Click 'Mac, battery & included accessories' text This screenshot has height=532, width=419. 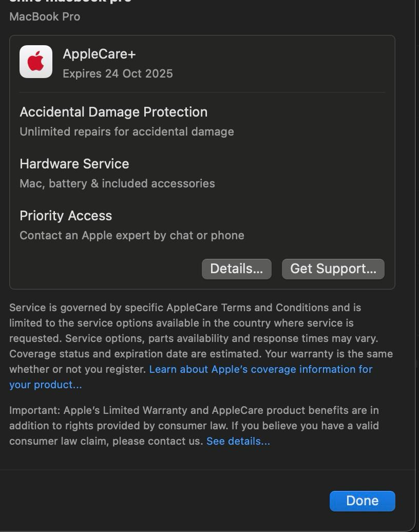tap(118, 183)
